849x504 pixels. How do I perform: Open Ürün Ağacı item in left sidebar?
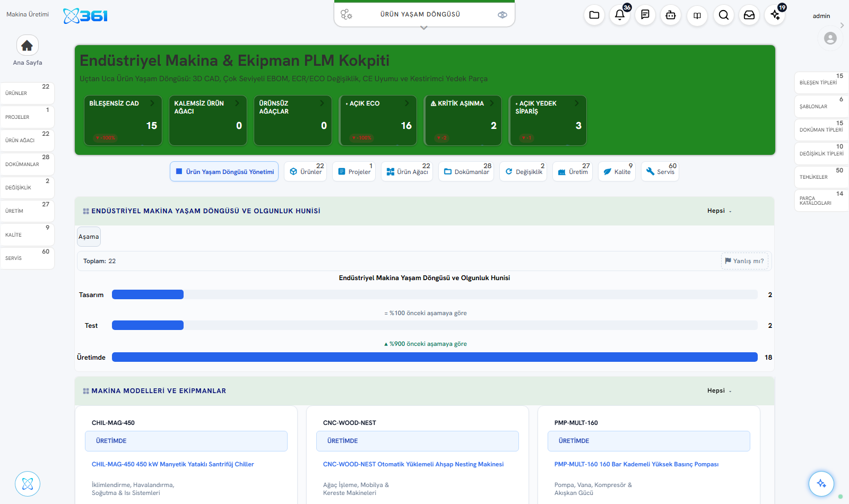click(x=27, y=141)
